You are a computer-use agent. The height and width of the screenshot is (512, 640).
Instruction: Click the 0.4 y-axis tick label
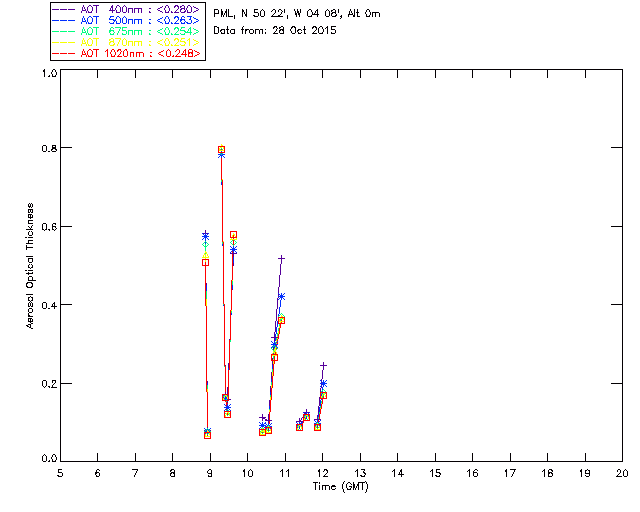point(49,305)
